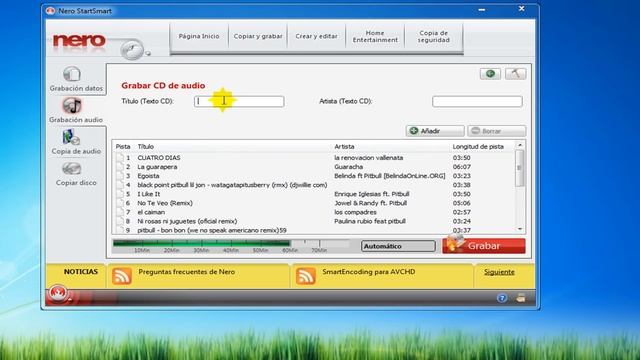
Task: Open RSS feed Preguntas frecuentes icon
Action: [x=122, y=276]
